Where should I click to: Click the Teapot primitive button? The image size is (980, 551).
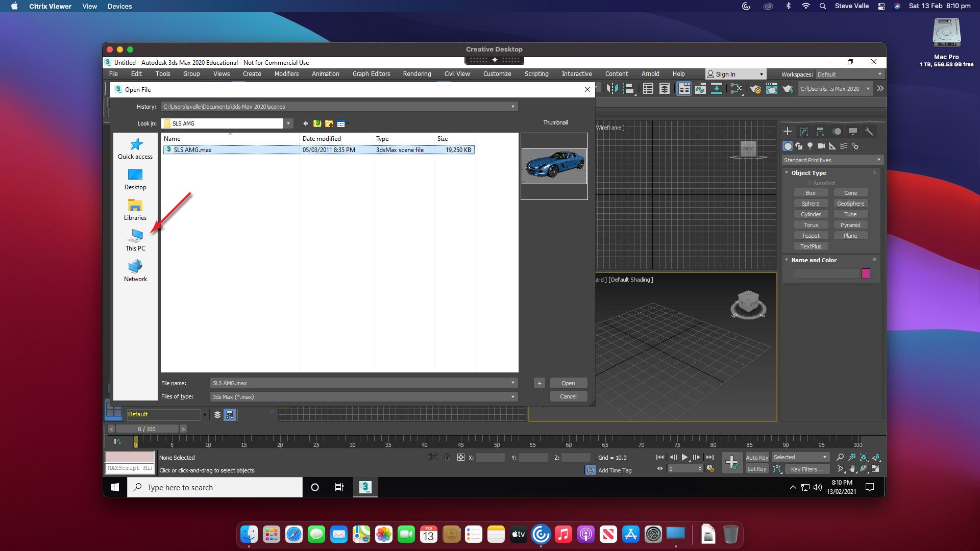tap(810, 236)
